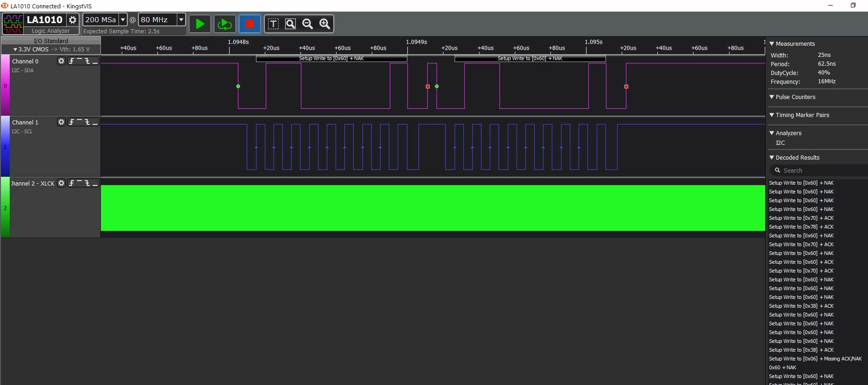Select the measured Frequency value 16MHz
Viewport: 868px width, 385px height.
click(827, 81)
